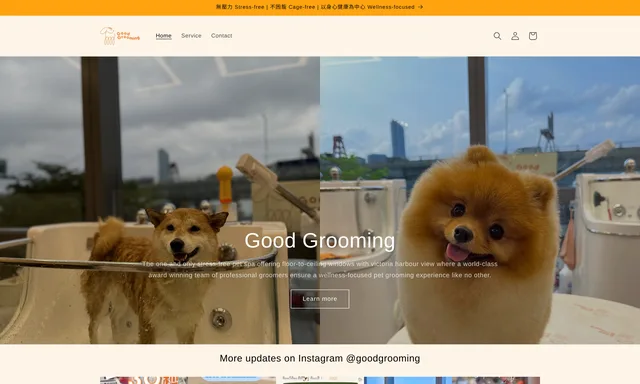This screenshot has width=640, height=384.
Task: Open the shopping cart icon
Action: 533,36
